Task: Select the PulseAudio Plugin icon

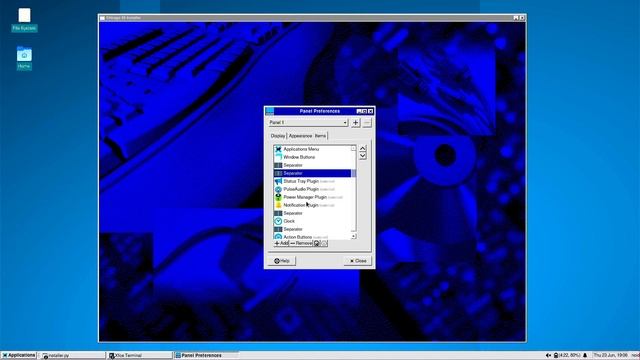Action: coord(278,189)
